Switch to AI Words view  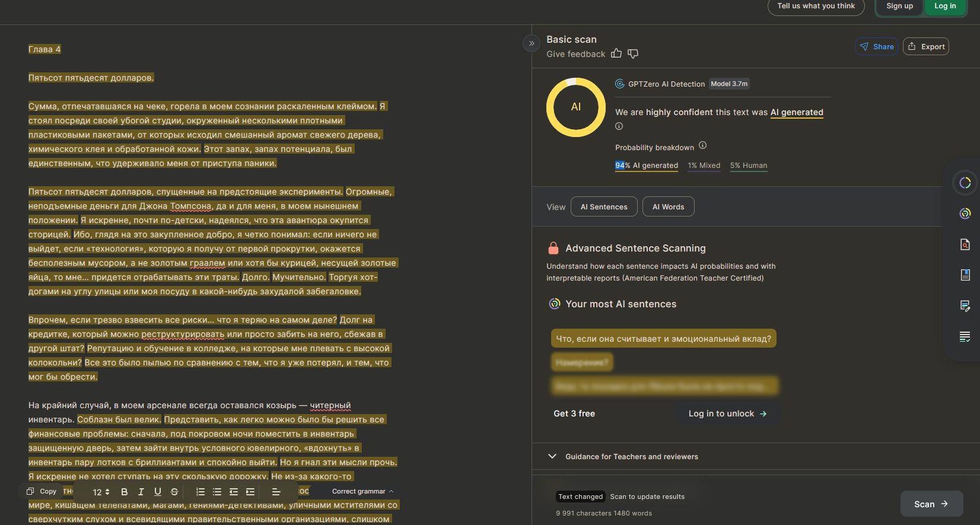[x=668, y=207]
